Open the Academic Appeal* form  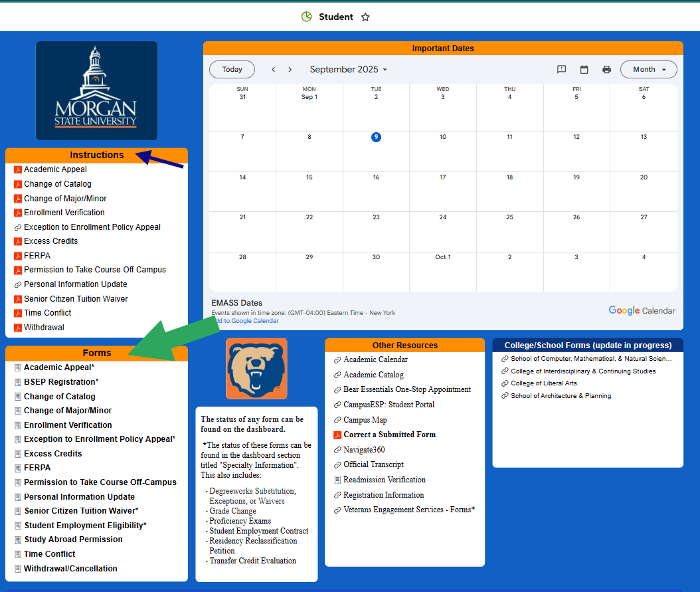(x=59, y=367)
